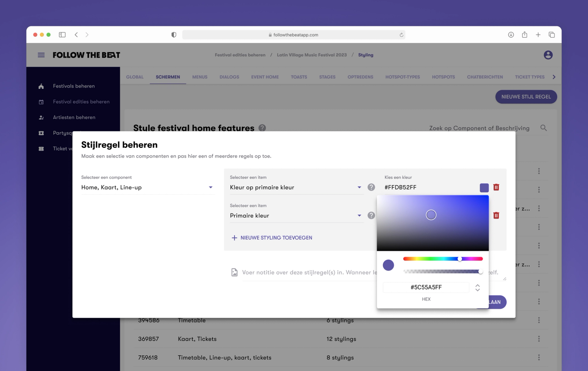Image resolution: width=588 pixels, height=371 pixels.
Task: Open the 'Kleur op primaire kleur' item dropdown
Action: point(359,187)
